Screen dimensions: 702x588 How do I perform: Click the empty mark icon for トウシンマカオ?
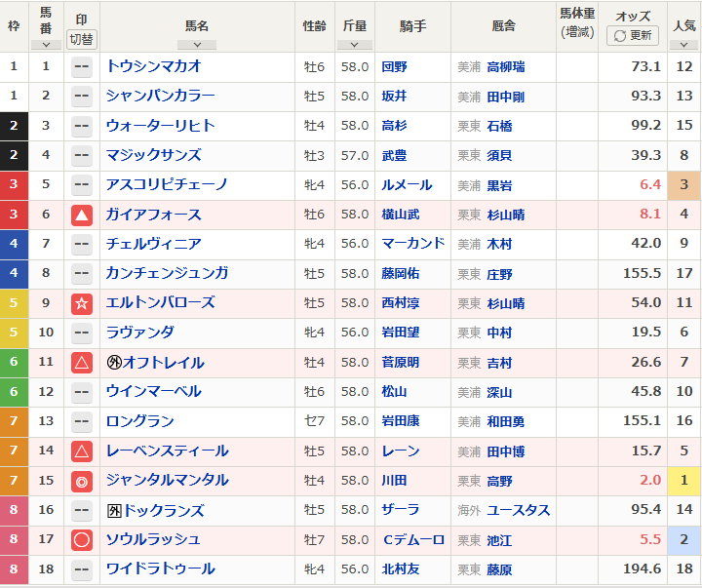[82, 66]
